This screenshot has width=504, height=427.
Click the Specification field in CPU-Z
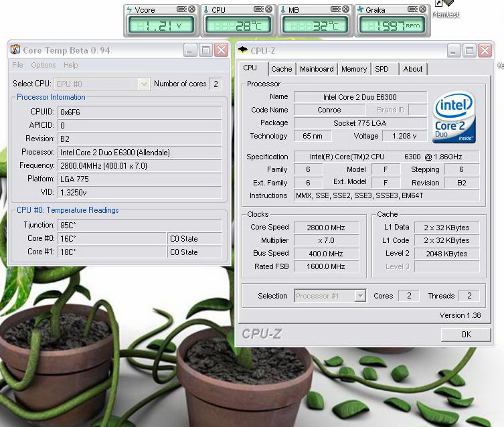[x=386, y=157]
